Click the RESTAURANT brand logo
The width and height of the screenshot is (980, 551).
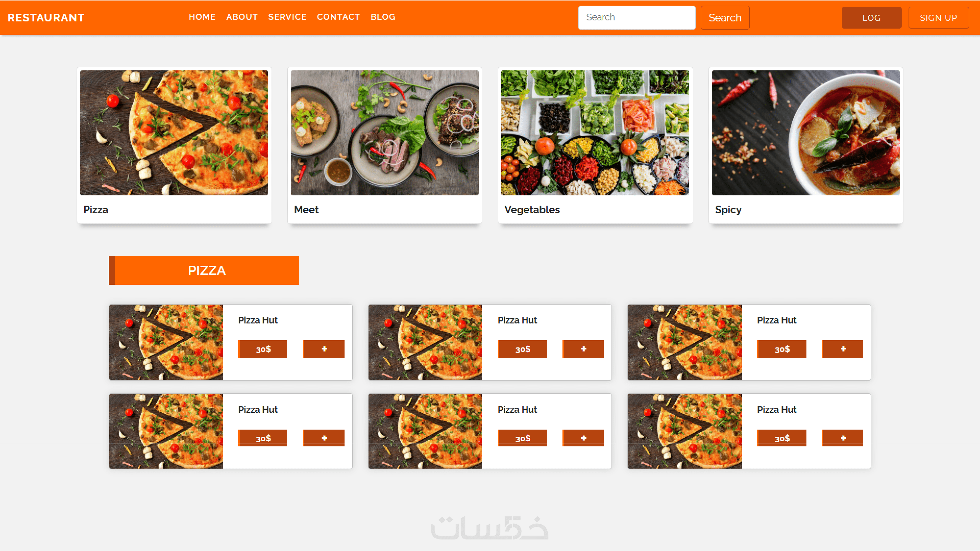pos(46,18)
